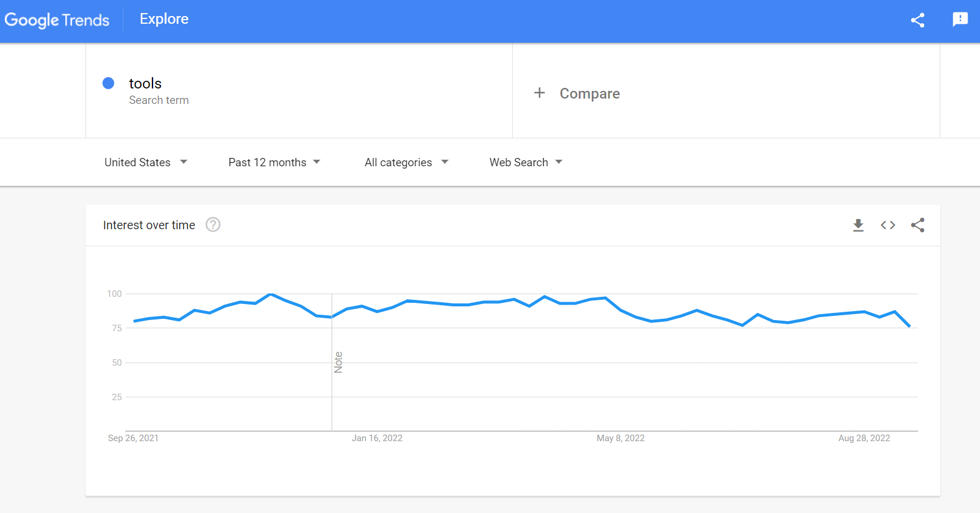The height and width of the screenshot is (513, 980).
Task: Open the Past 12 months time range dropdown
Action: click(274, 162)
